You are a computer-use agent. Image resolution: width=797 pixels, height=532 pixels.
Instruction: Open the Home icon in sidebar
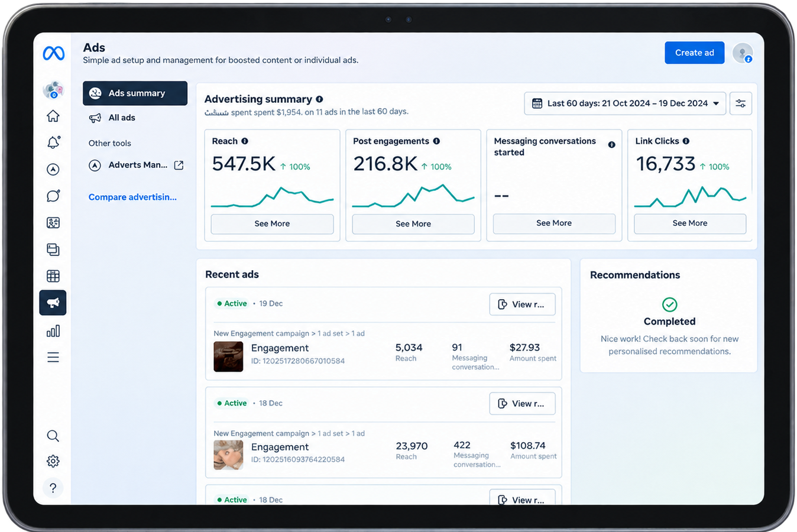tap(53, 116)
